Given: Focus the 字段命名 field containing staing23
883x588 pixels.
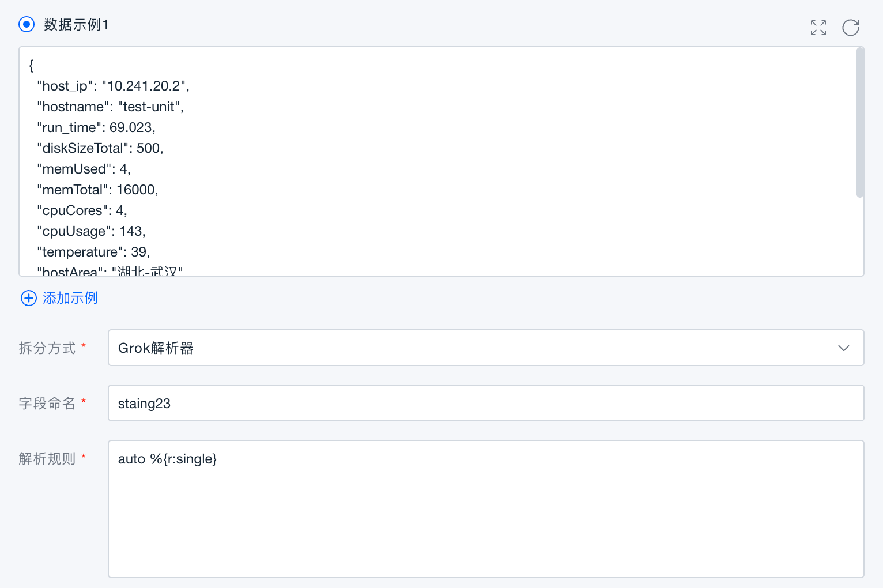Looking at the screenshot, I should point(485,403).
